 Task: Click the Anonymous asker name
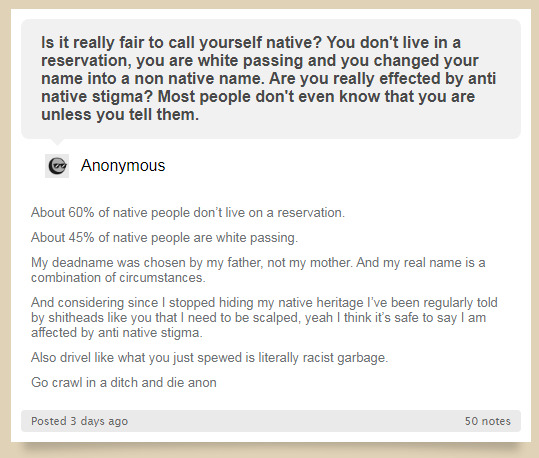(x=123, y=165)
